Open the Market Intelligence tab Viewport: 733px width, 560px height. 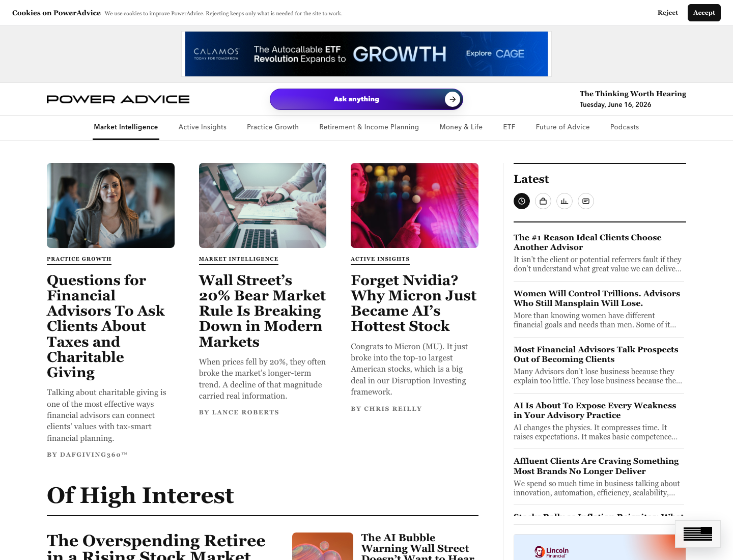coord(126,127)
